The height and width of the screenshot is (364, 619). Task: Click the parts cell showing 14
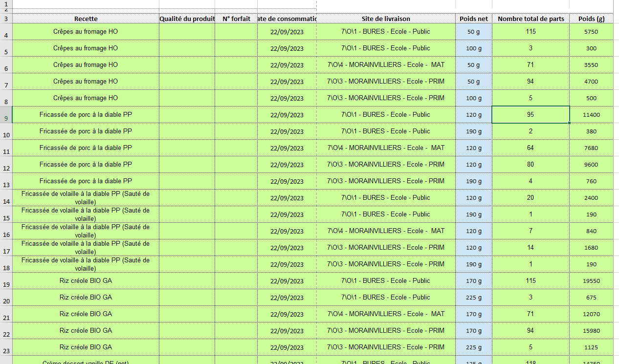pyautogui.click(x=531, y=248)
